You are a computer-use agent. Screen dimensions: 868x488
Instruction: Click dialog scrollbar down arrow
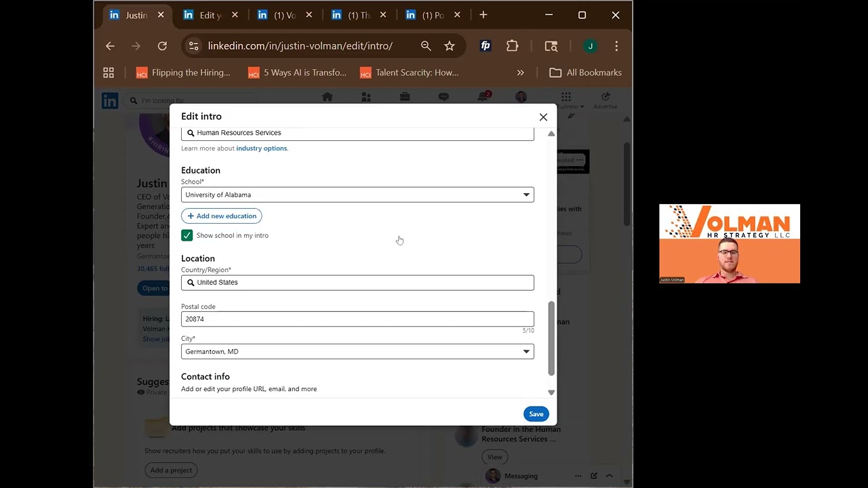click(x=551, y=392)
